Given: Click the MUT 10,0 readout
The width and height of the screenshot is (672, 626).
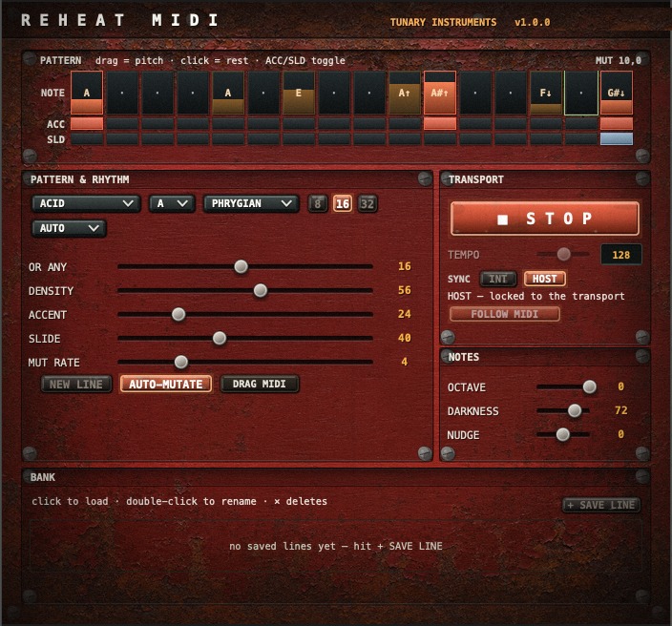Looking at the screenshot, I should pyautogui.click(x=618, y=60).
